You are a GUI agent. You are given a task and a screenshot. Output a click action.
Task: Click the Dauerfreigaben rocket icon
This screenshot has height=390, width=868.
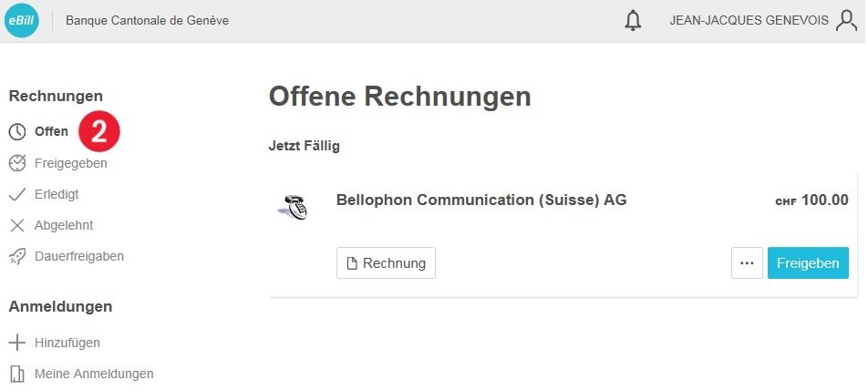click(x=17, y=256)
